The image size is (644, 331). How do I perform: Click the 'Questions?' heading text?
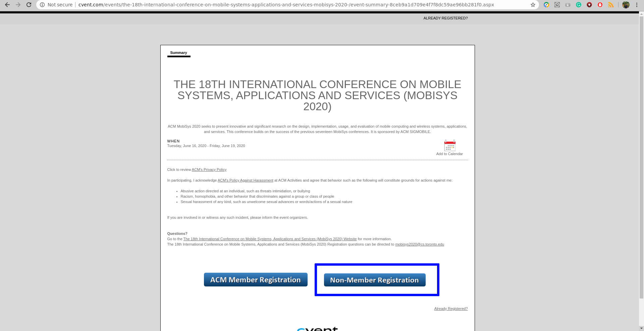(177, 234)
